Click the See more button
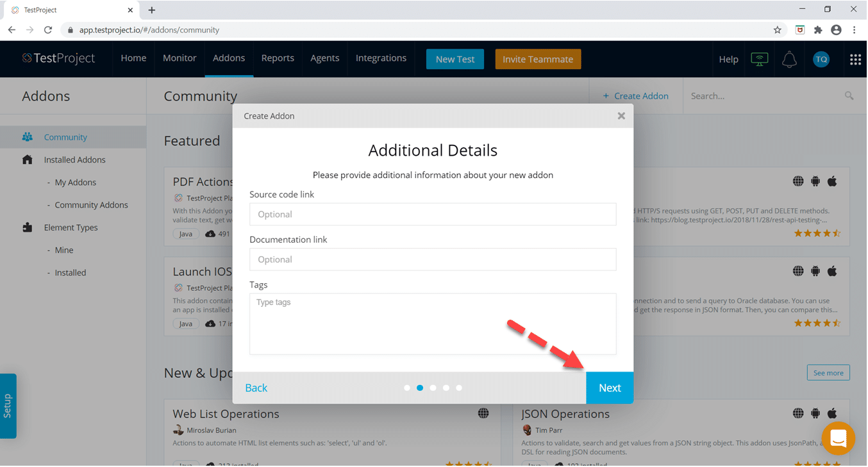The width and height of the screenshot is (868, 467). pos(828,373)
